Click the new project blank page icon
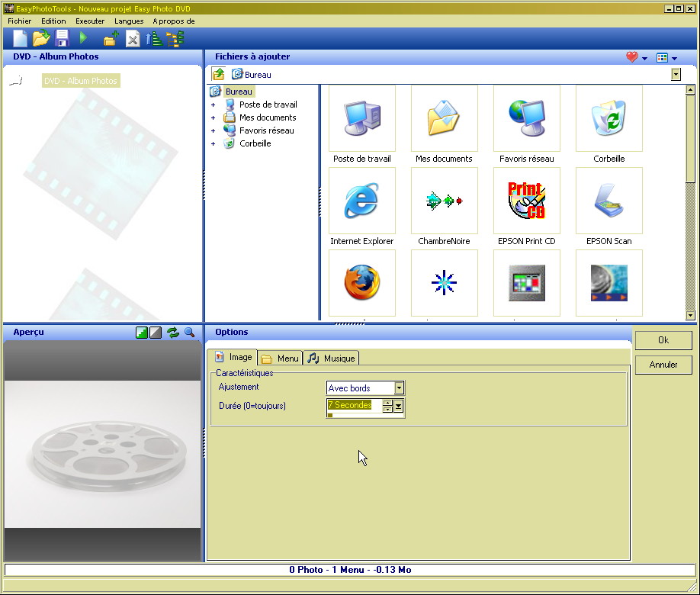This screenshot has width=700, height=595. pyautogui.click(x=20, y=38)
